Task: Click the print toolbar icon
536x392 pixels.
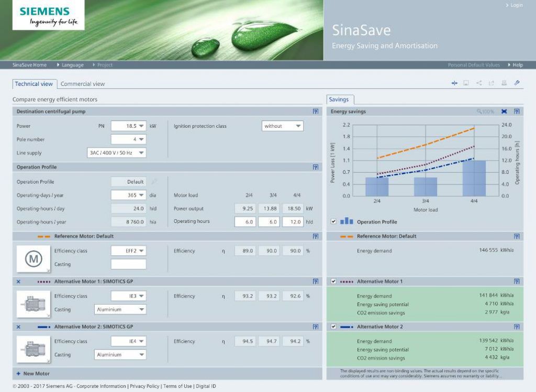Action: pyautogui.click(x=504, y=83)
